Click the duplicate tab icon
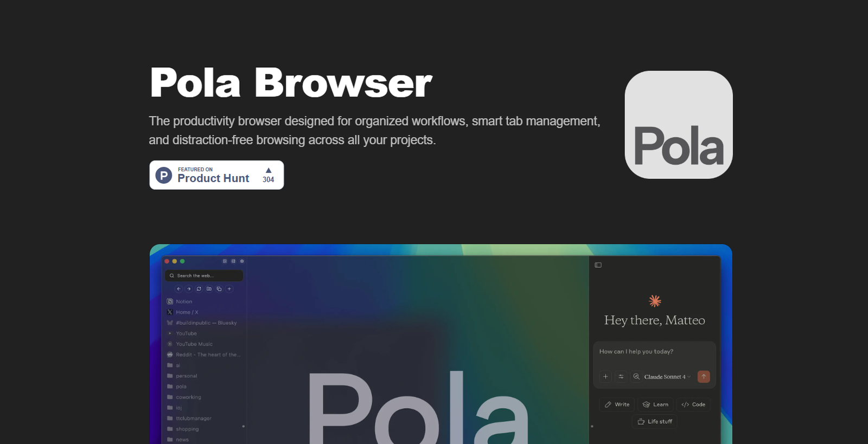Screen dimensions: 868x444 pos(219,289)
